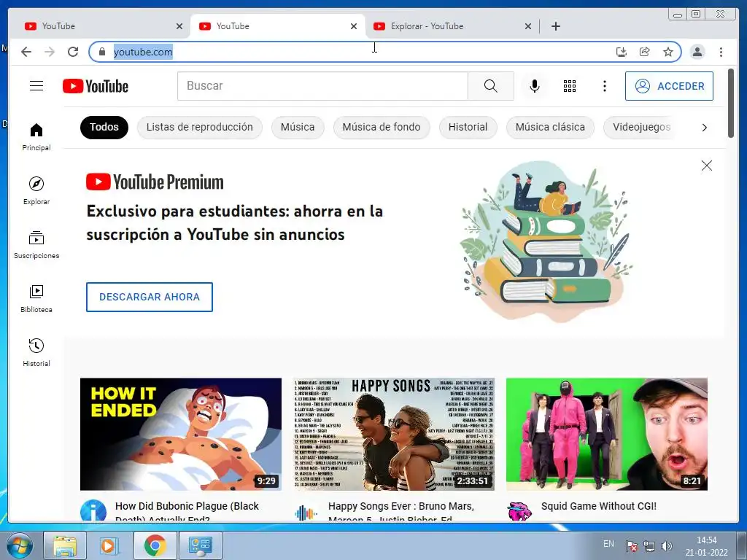Open the Chrome profile avatar

(697, 52)
